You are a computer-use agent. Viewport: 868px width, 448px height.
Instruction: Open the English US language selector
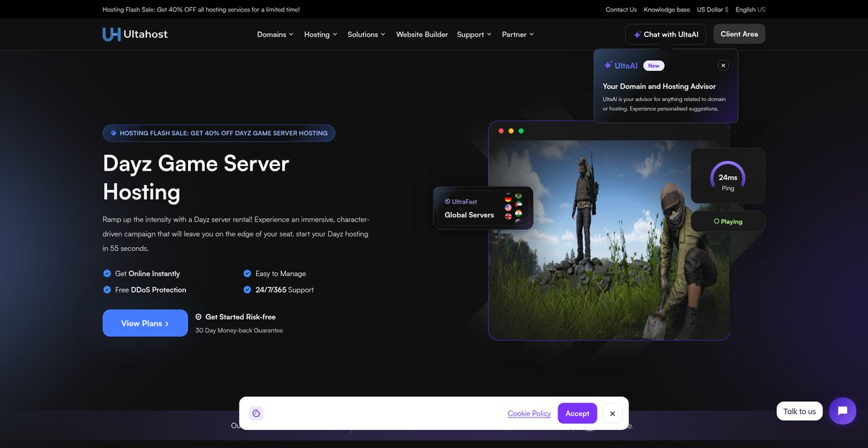(750, 9)
